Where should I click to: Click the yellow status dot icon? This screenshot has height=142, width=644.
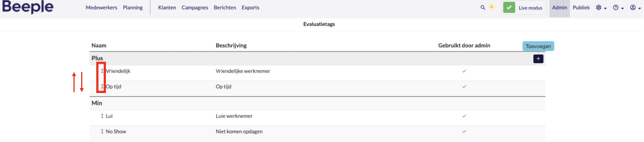pyautogui.click(x=492, y=7)
